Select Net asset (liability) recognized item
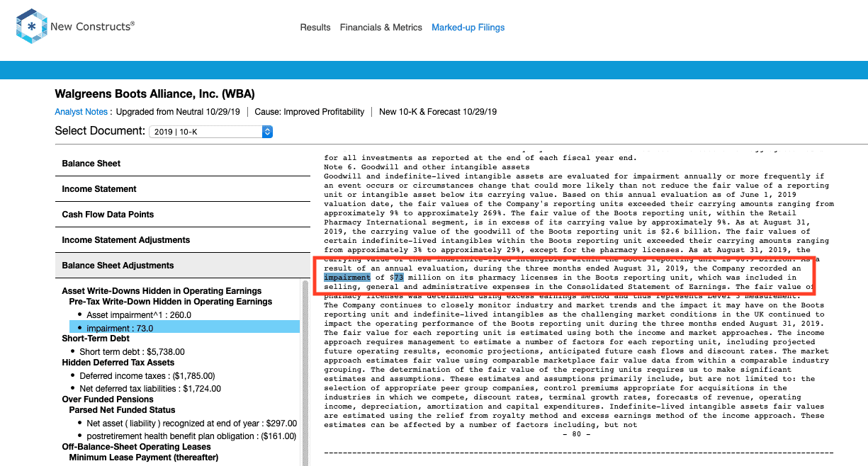Viewport: 868px width, 466px height. [191, 424]
